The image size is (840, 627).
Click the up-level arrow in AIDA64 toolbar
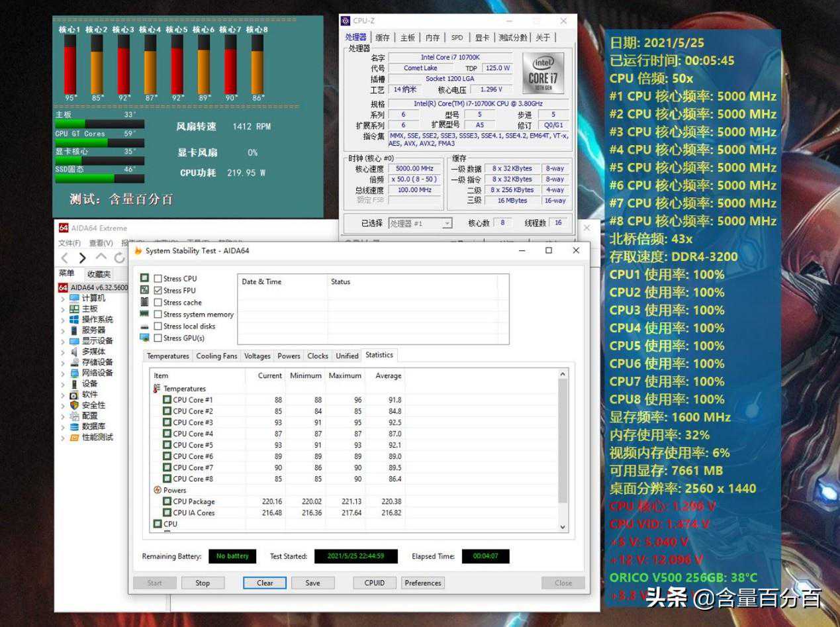[x=101, y=257]
